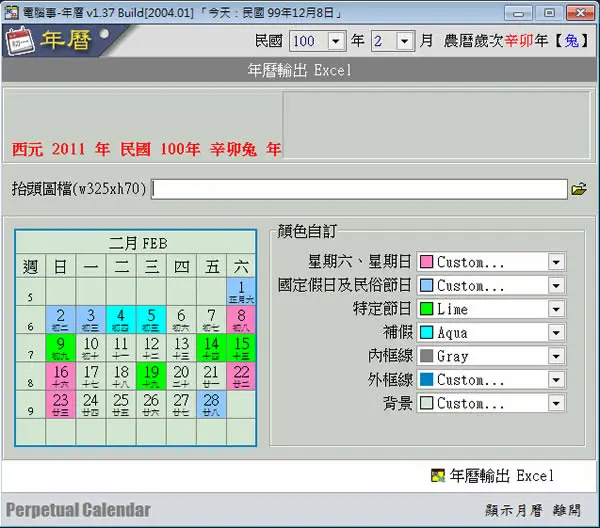Click the Excel icon beside 年曆輸出 Excel
600x528 pixels.
(x=437, y=476)
